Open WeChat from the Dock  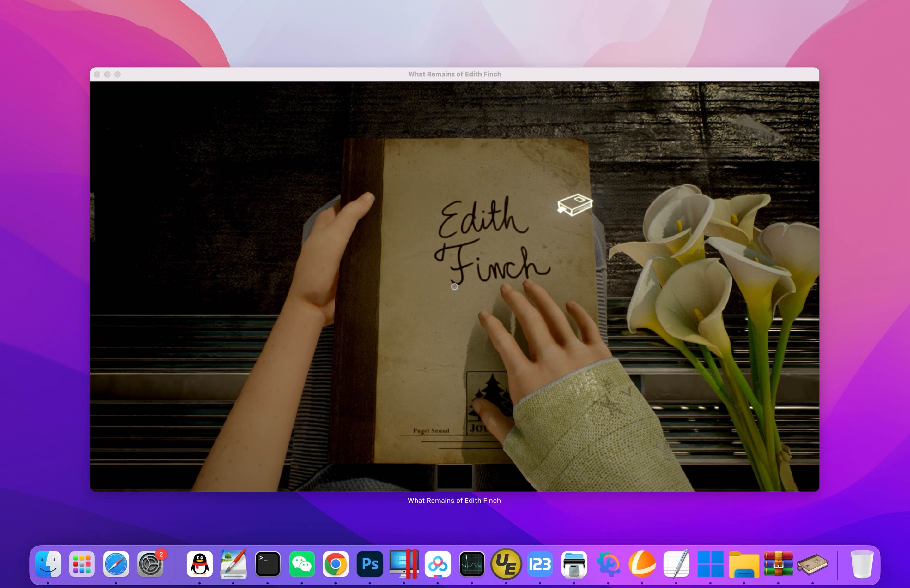302,564
